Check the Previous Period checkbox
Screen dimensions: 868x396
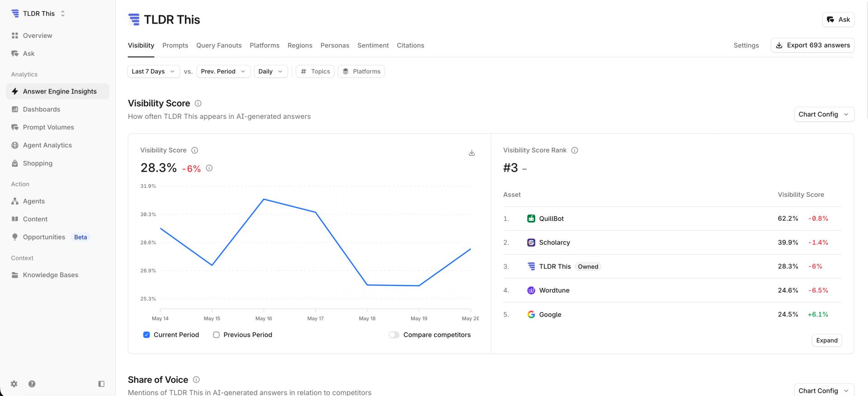click(216, 335)
